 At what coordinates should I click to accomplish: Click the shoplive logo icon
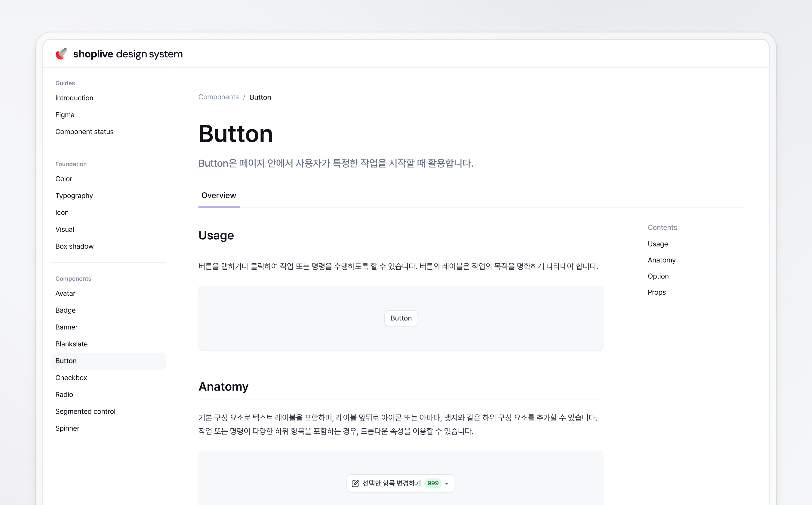(61, 54)
